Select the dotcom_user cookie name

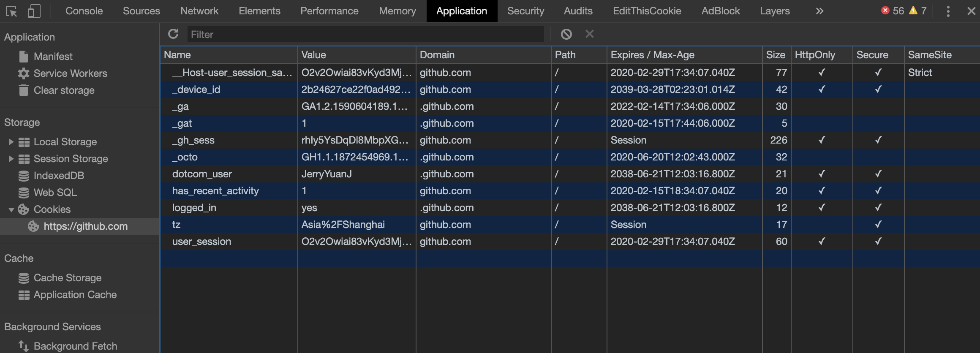[202, 174]
